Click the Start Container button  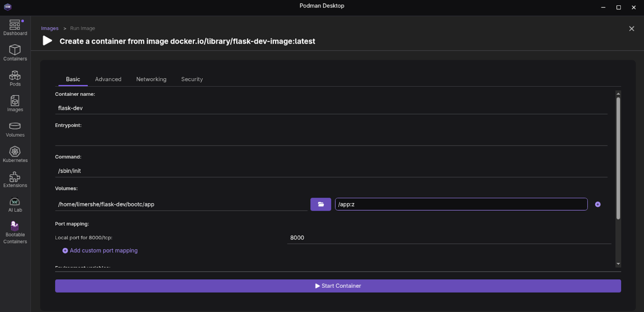point(338,286)
